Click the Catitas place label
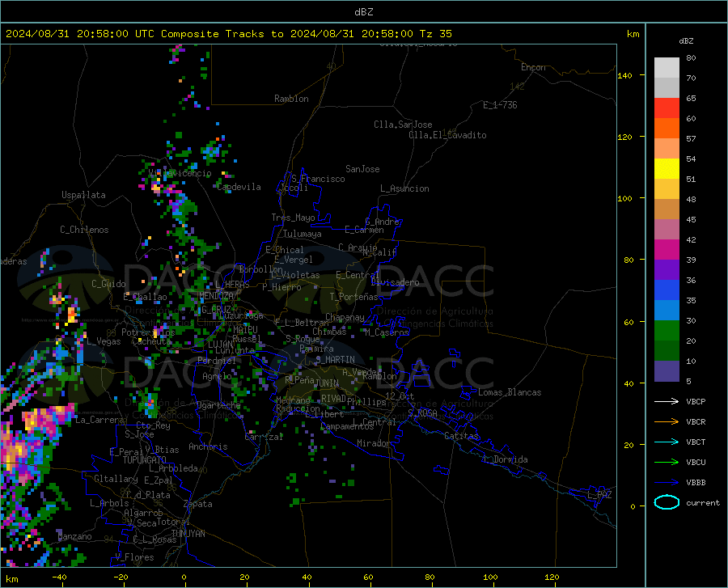The image size is (728, 588). (461, 436)
